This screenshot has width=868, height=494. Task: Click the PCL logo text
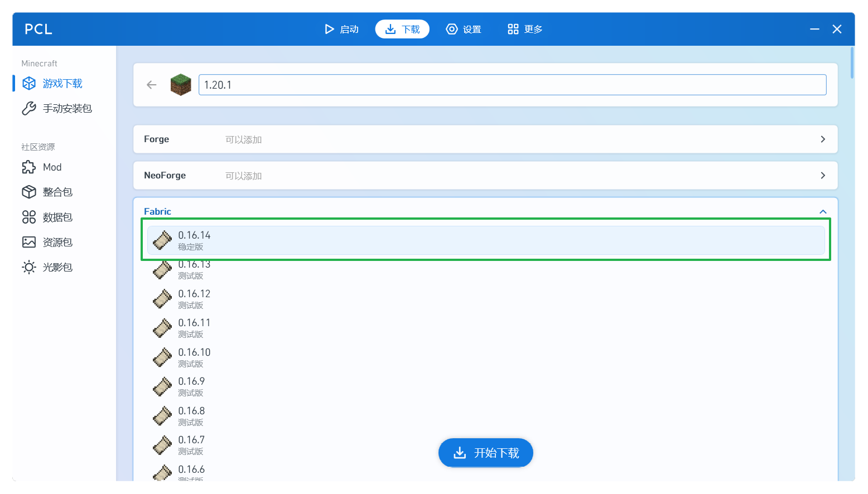coord(38,29)
